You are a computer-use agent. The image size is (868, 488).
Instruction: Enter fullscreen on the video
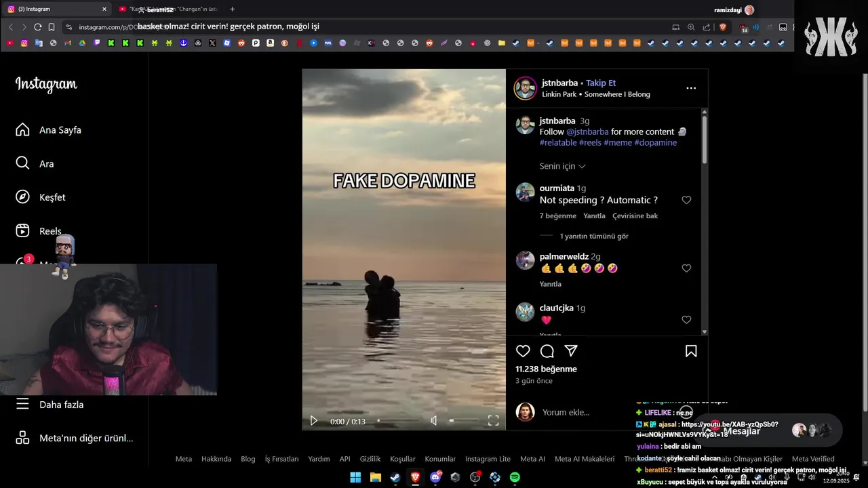[x=494, y=421]
